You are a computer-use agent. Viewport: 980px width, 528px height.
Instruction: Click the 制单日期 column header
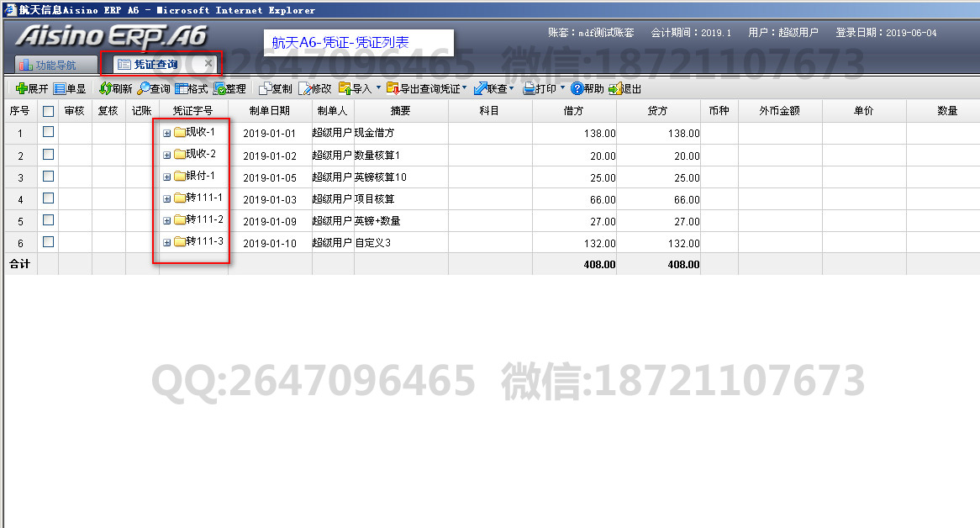(270, 111)
